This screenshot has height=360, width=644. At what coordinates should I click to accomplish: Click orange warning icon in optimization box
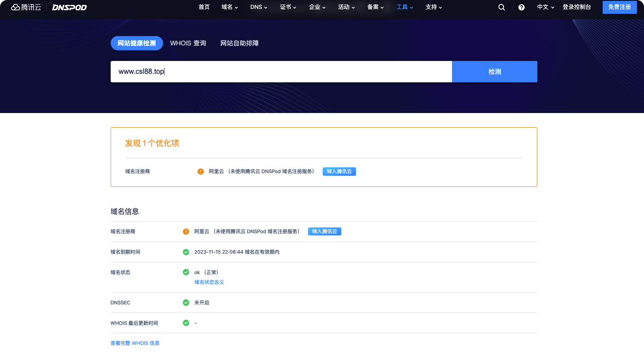200,171
